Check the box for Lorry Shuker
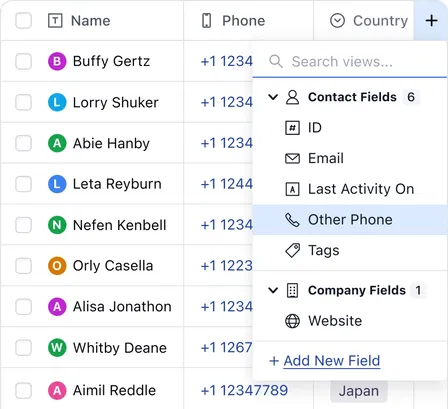Screen dimensions: 448x409 click(24, 102)
